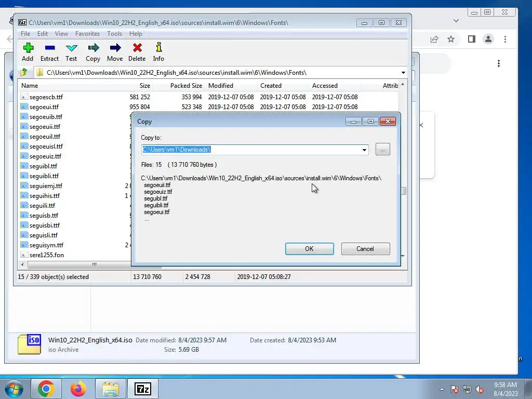Open the File menu
The width and height of the screenshot is (532, 399).
click(25, 34)
